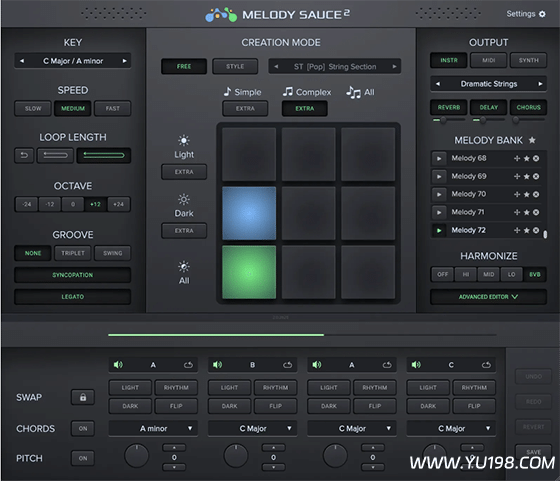The height and width of the screenshot is (481, 560).
Task: Play Melody 70
Action: tap(439, 194)
